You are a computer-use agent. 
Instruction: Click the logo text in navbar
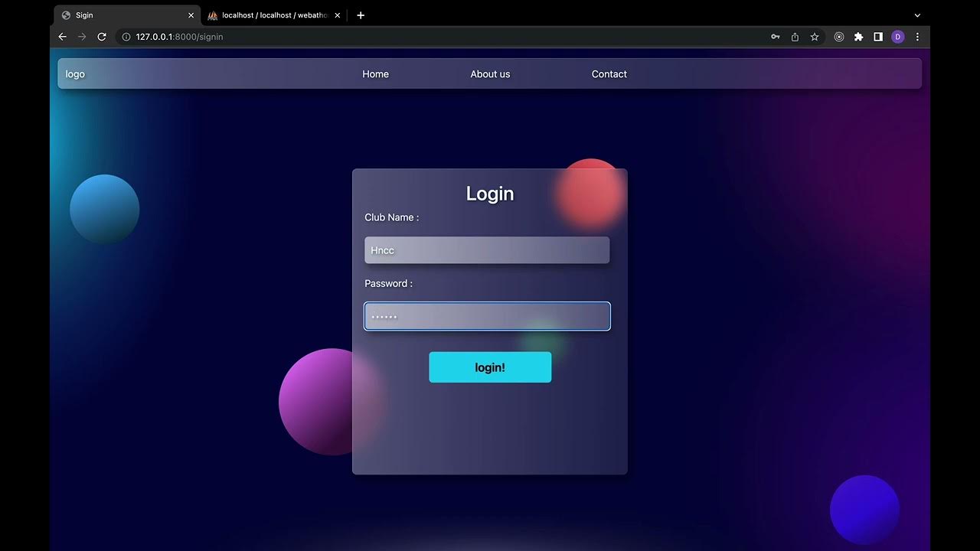pos(75,74)
